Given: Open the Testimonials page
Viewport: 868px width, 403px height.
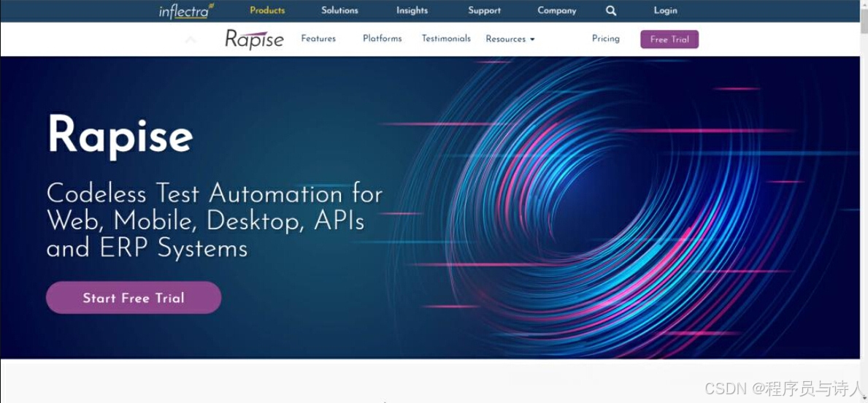Looking at the screenshot, I should click(x=446, y=39).
